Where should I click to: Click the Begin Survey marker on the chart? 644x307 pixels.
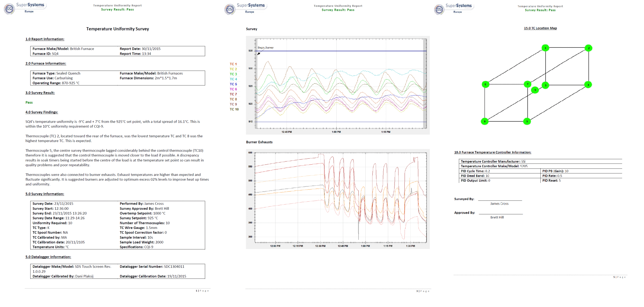[265, 48]
